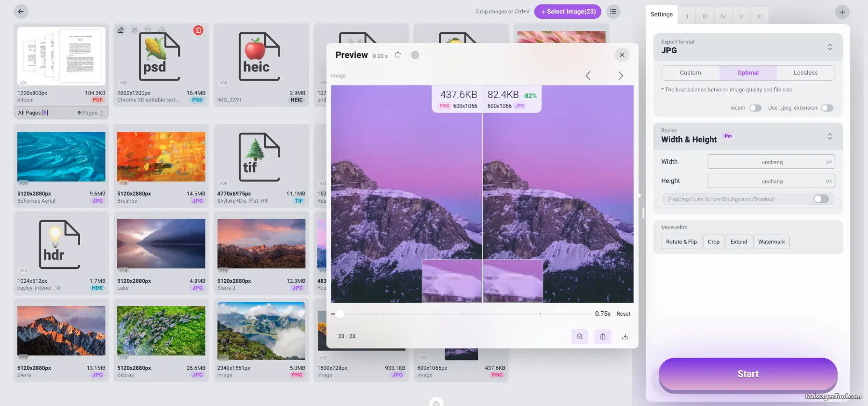
Task: Toggle the wasm switch
Action: pos(755,108)
